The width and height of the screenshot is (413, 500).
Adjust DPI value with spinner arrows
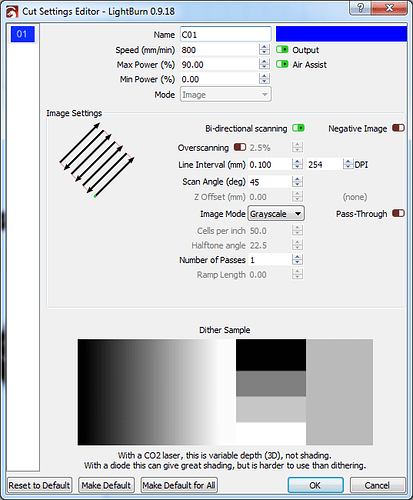348,164
